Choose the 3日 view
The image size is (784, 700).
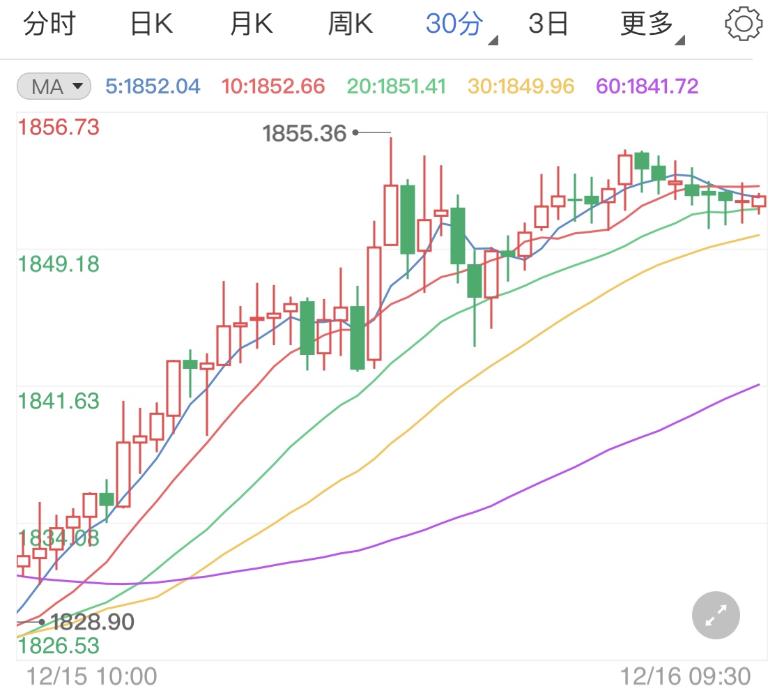tap(548, 25)
